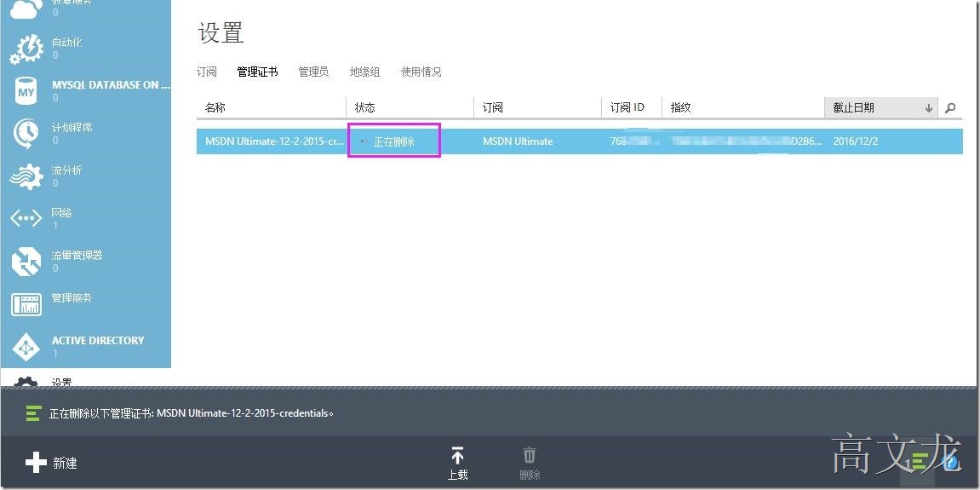Viewport: 980px width, 490px height.
Task: Click the 删除 label under trash icon
Action: click(530, 475)
